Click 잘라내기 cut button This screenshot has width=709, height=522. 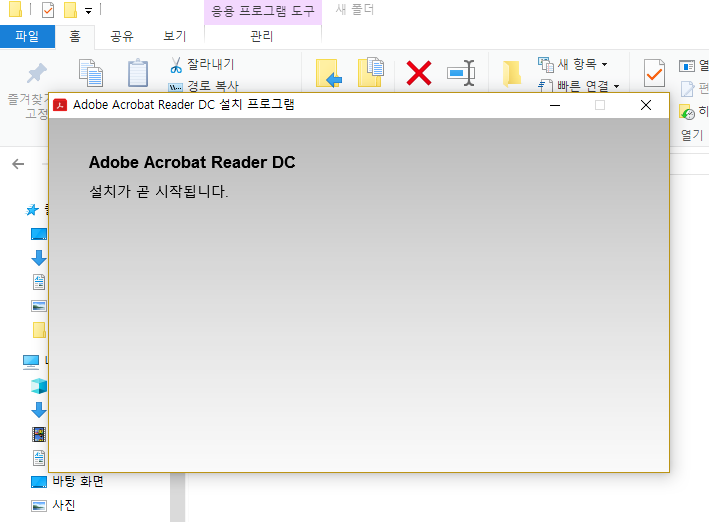pos(202,65)
